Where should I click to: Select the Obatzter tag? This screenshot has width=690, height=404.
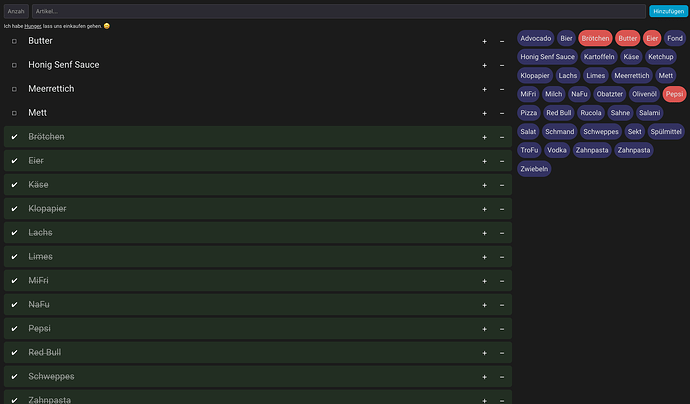(x=609, y=94)
